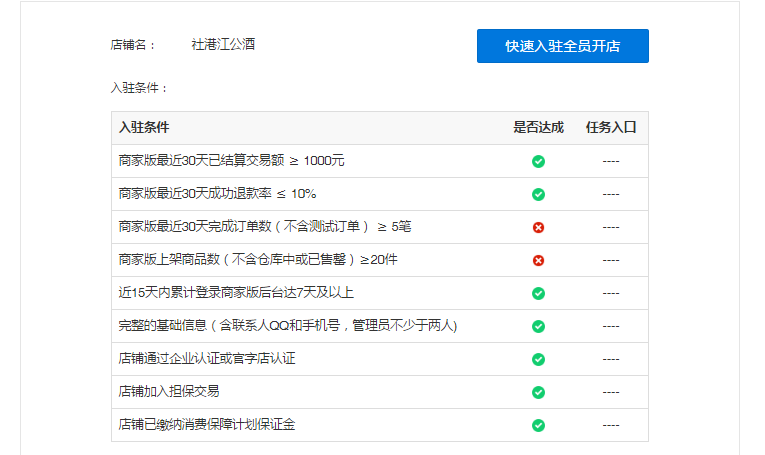Image resolution: width=765 pixels, height=455 pixels.
Task: Click green check icon for 完整的基础信息 row
Action: (538, 326)
